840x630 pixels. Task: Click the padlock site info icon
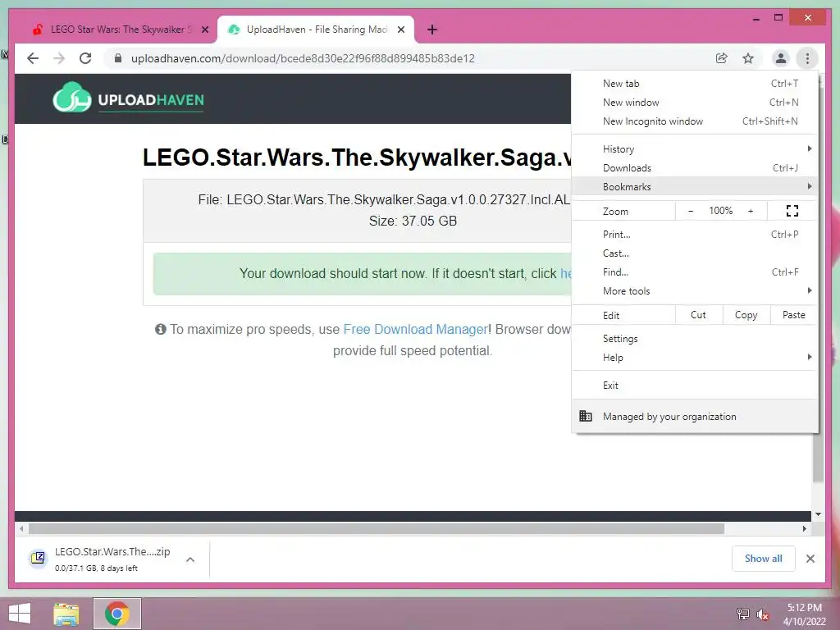(118, 58)
